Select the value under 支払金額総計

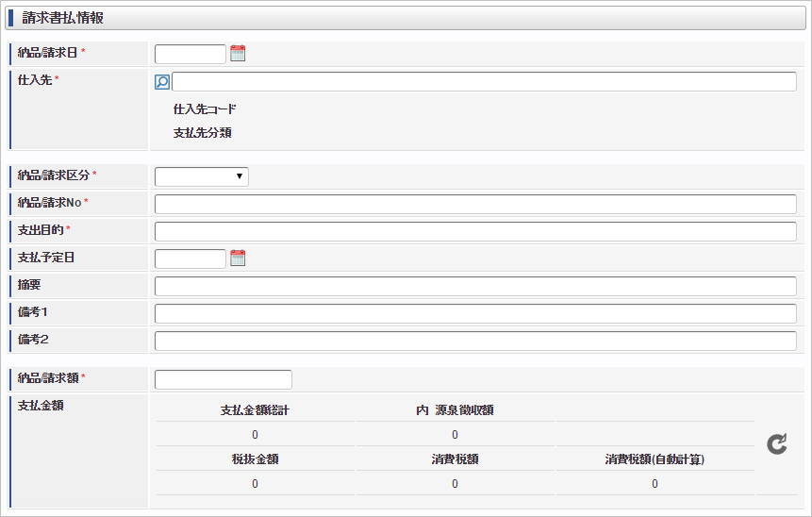255,435
